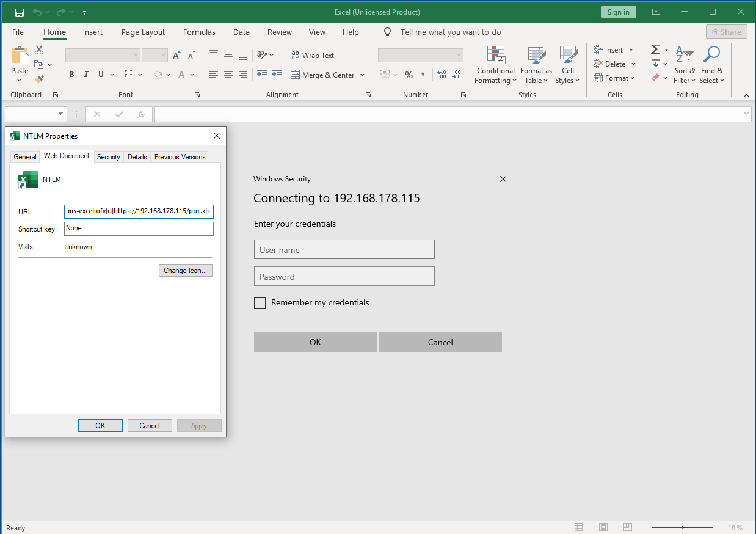This screenshot has height=534, width=756.
Task: Click the Change Icon button
Action: pyautogui.click(x=185, y=270)
